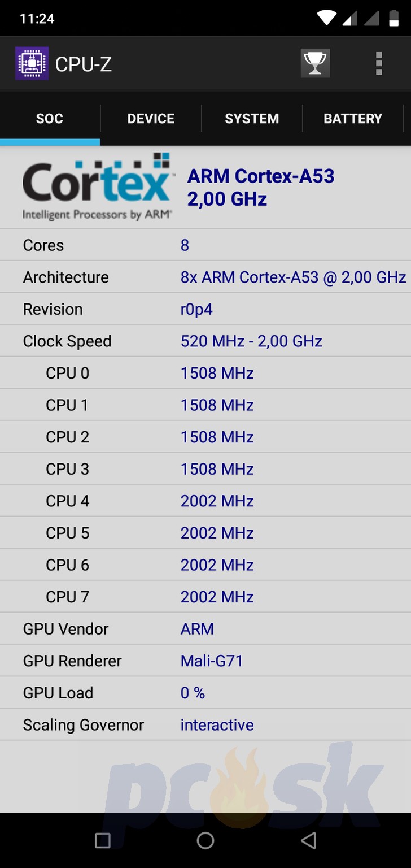Image resolution: width=411 pixels, height=868 pixels.
Task: Tap the CPU 0 frequency row
Action: 205,373
